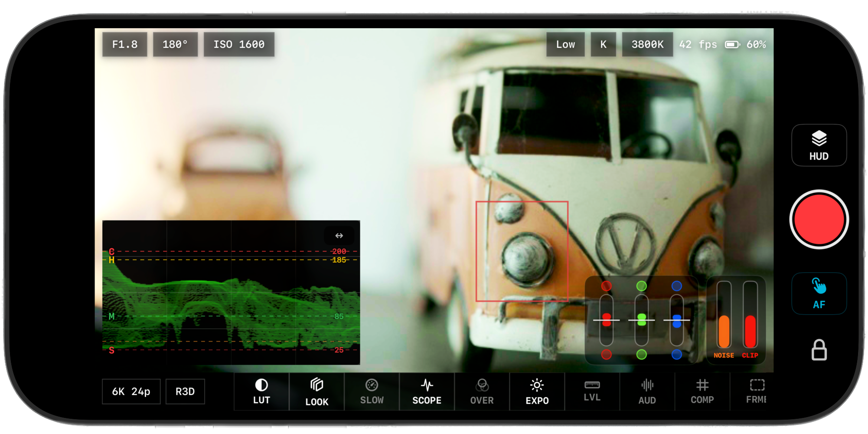Set the 3800K color temperature
Viewport: 868px width, 434px height.
click(x=647, y=44)
